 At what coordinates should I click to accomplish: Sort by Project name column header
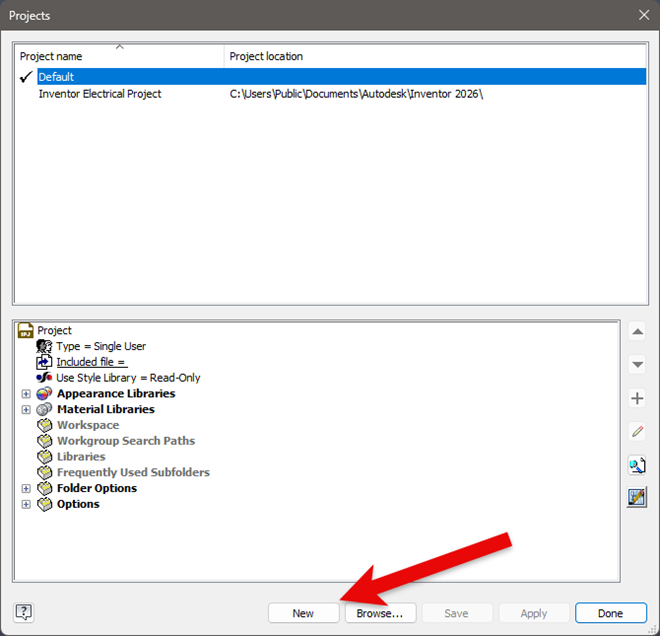point(120,56)
